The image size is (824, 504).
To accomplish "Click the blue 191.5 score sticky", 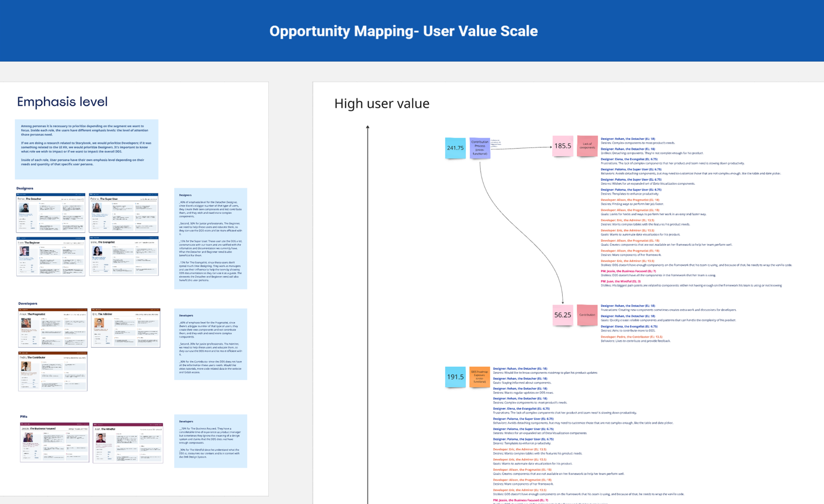I will pyautogui.click(x=455, y=377).
